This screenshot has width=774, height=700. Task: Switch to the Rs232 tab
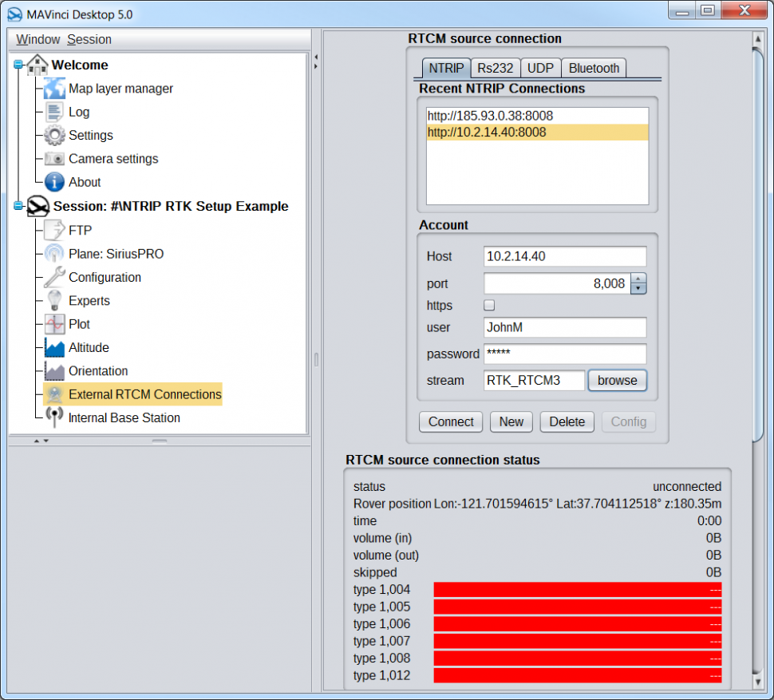[x=495, y=68]
